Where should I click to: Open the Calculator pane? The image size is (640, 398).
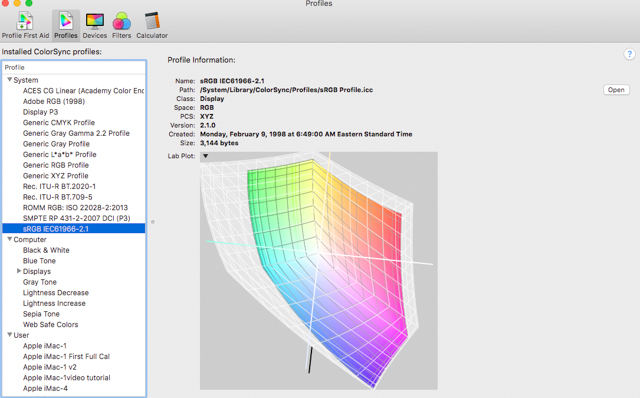(x=152, y=25)
